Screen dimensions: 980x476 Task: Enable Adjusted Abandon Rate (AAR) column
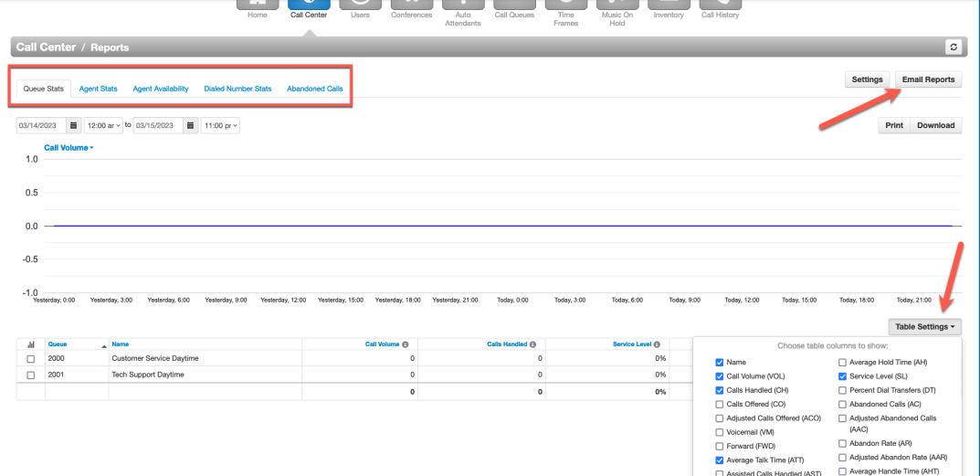(x=842, y=457)
